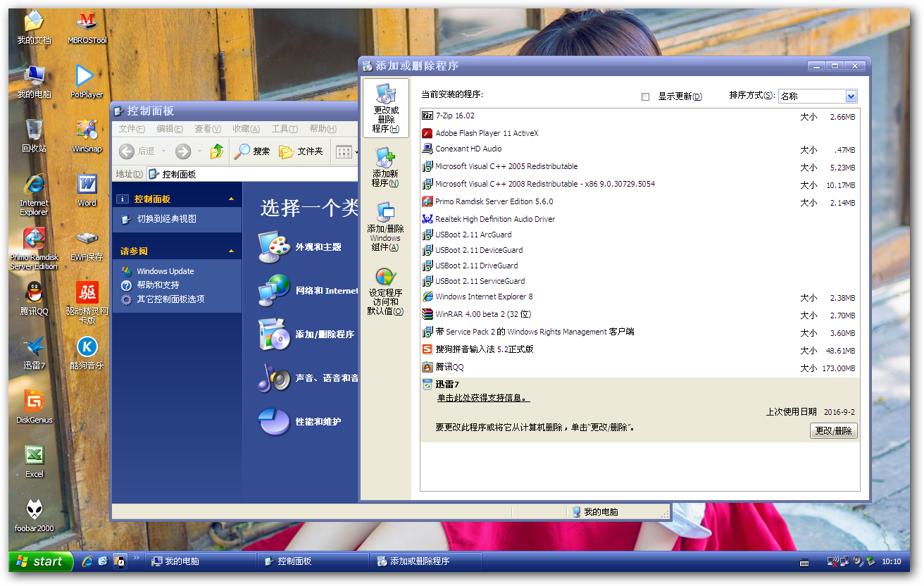Select 搜狗拼音输入法 5.2正式版 entry

point(639,349)
